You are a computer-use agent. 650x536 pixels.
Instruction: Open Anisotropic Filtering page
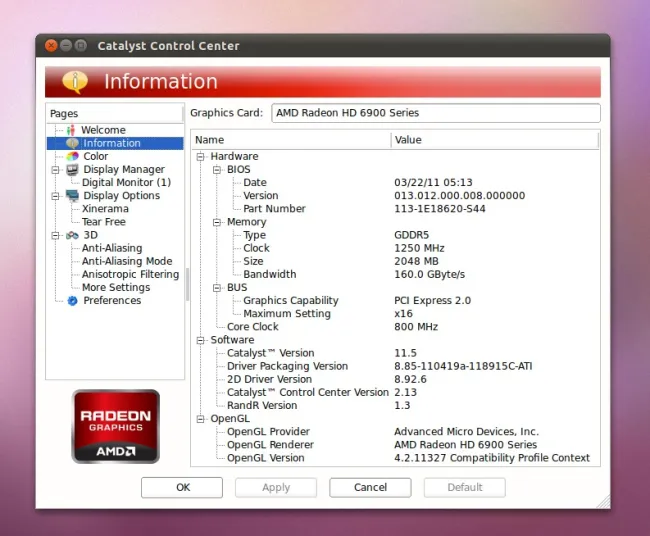[x=131, y=274]
